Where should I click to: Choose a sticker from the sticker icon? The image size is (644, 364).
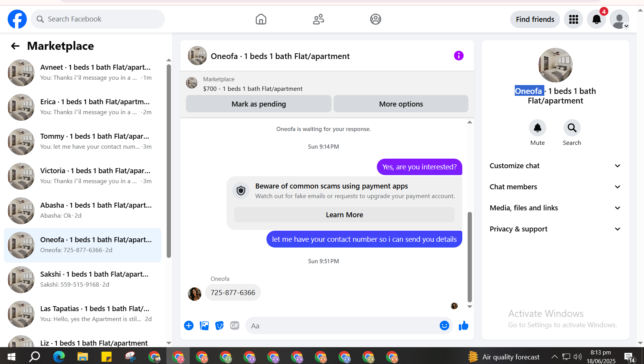coord(220,326)
